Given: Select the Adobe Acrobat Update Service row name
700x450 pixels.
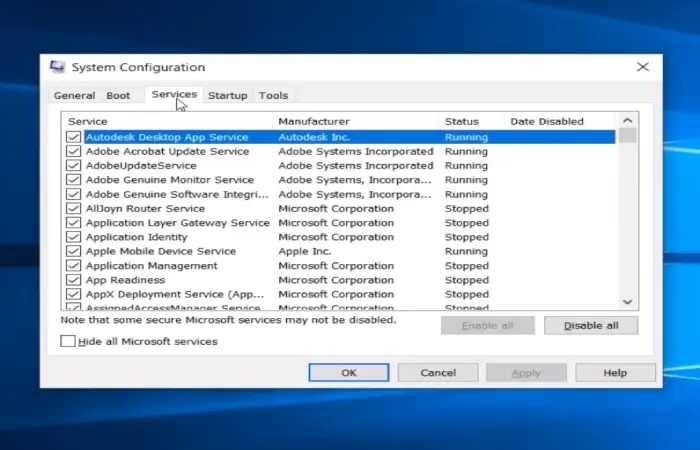Looking at the screenshot, I should tap(167, 151).
